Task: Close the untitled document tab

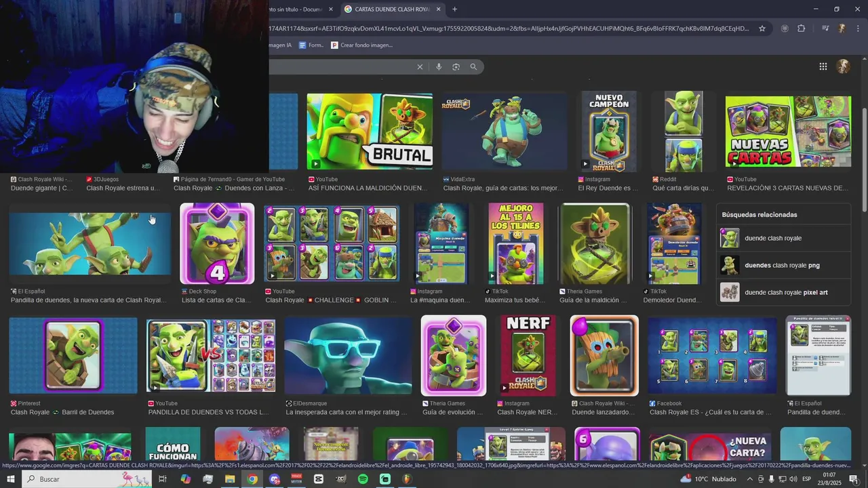Action: [331, 9]
